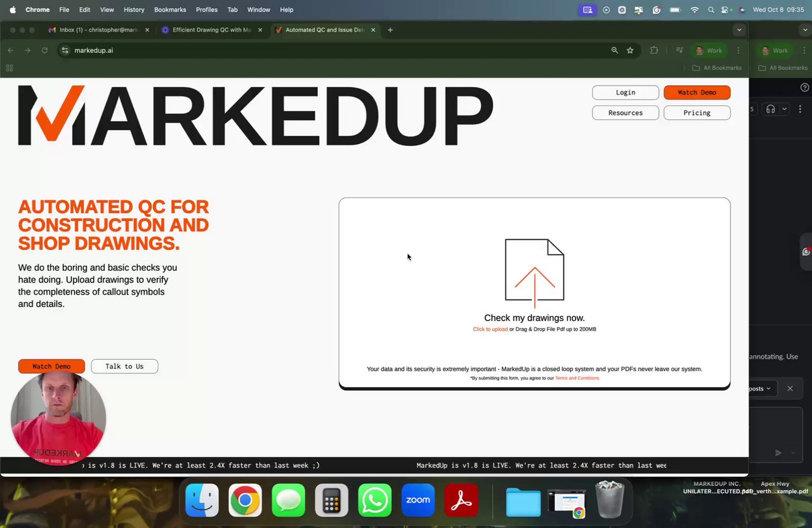Bookmark this page with the star icon
Viewport: 812px width, 528px height.
click(630, 50)
